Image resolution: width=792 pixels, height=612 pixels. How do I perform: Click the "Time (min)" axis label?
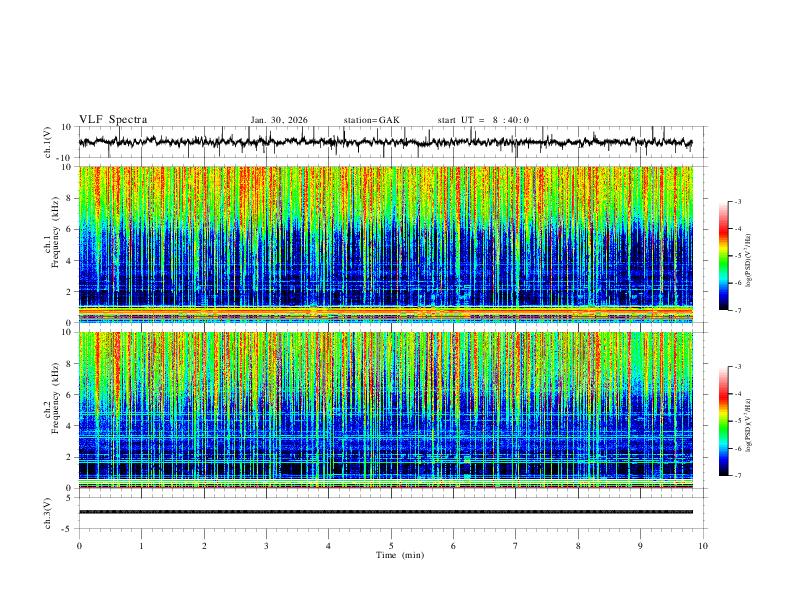pyautogui.click(x=400, y=555)
